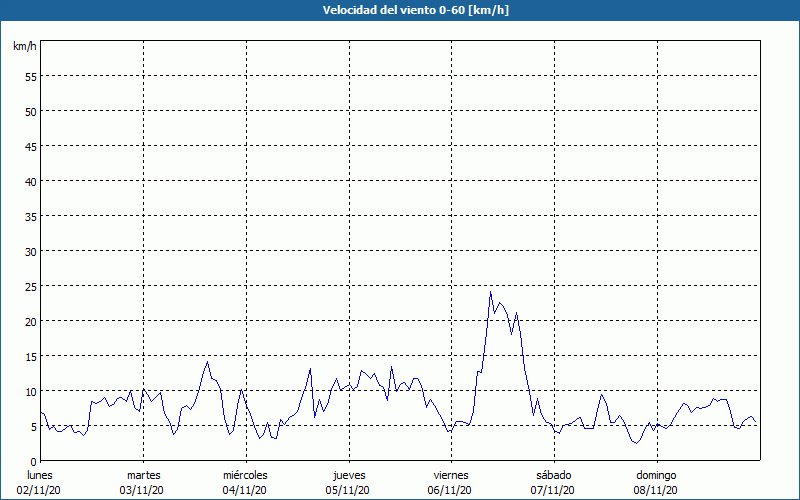This screenshot has height=500, width=800.
Task: Click the 'jueves' day label
Action: tap(349, 475)
